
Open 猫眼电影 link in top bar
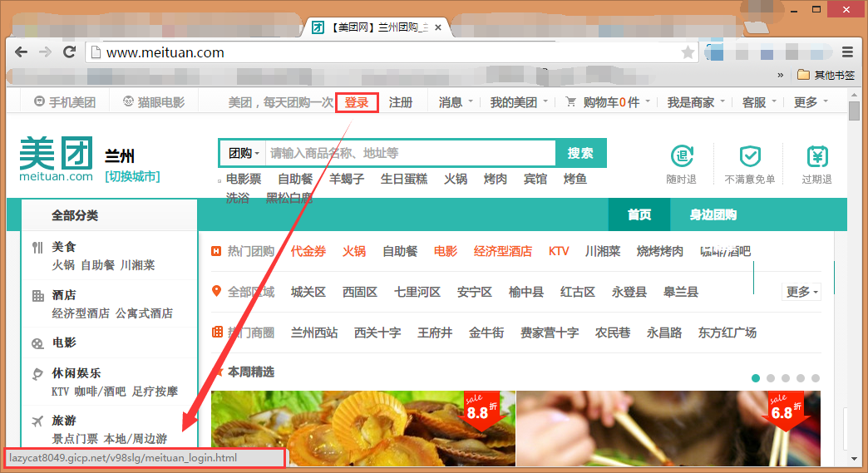pyautogui.click(x=154, y=102)
